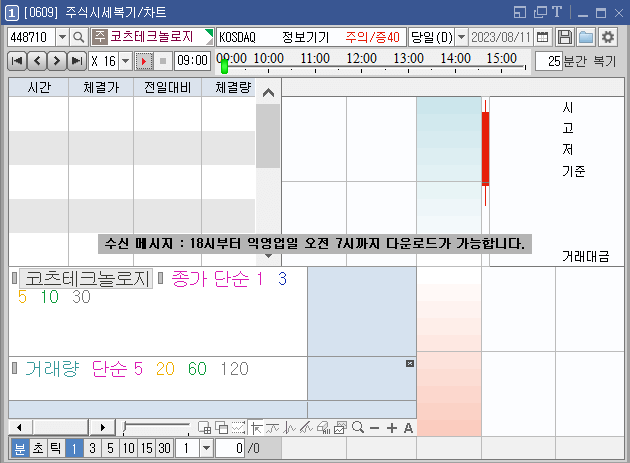Open the stock code 448710 dropdown
Viewport: 630px width, 463px height.
tap(62, 37)
